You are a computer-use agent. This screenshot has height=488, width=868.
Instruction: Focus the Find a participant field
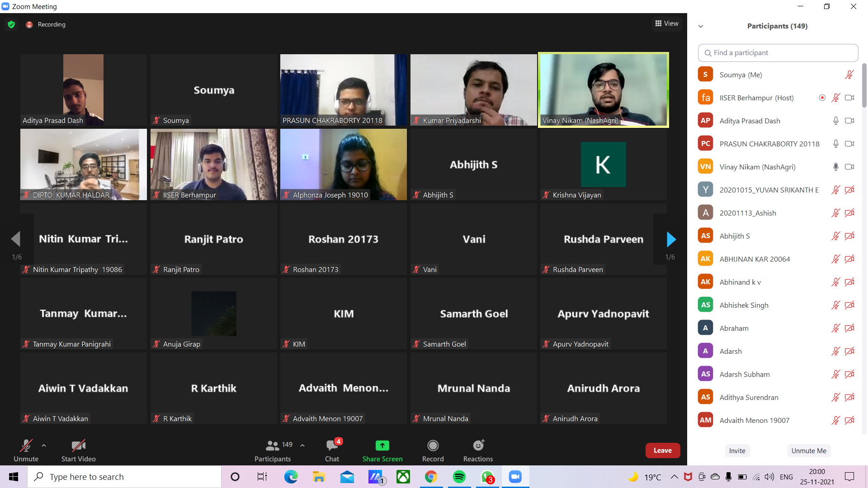pos(778,53)
